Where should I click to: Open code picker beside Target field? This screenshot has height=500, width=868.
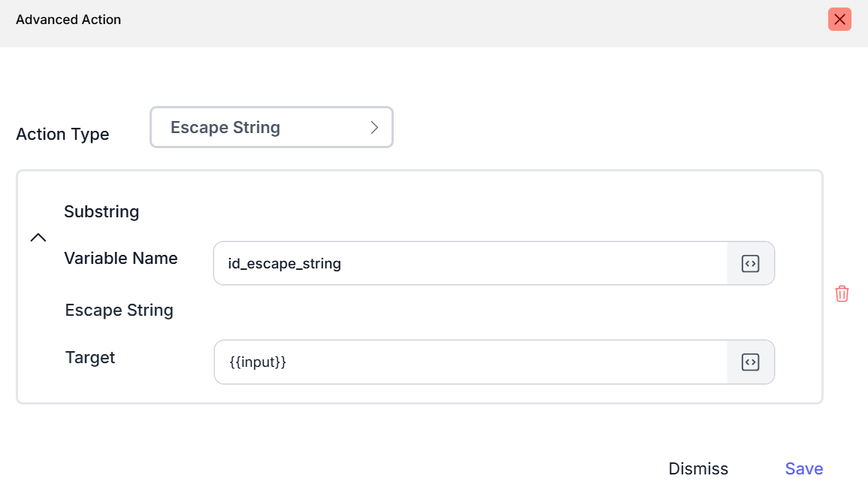[750, 362]
